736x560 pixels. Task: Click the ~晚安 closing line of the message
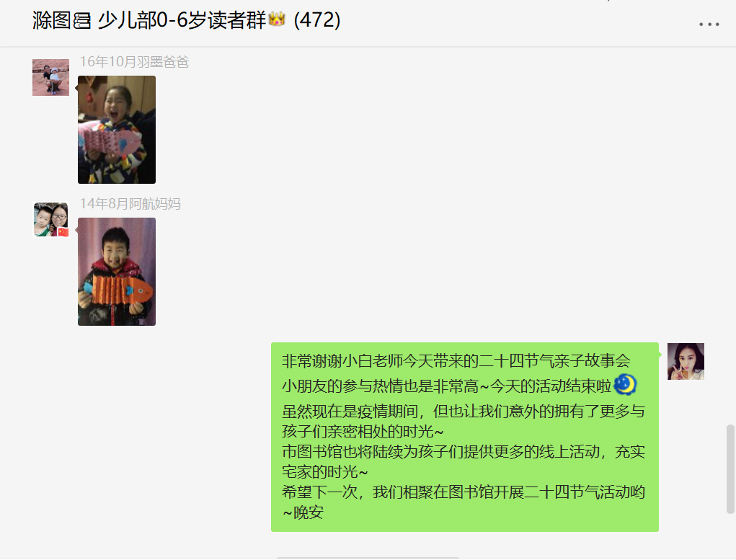pos(303,512)
